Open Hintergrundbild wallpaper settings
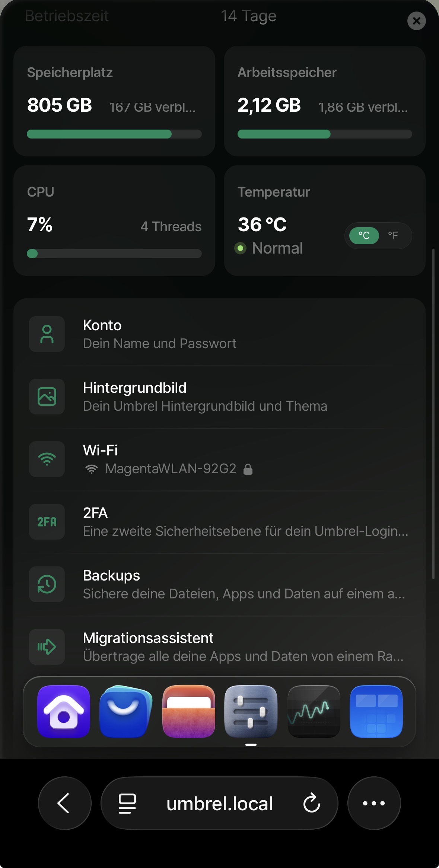 [x=219, y=397]
